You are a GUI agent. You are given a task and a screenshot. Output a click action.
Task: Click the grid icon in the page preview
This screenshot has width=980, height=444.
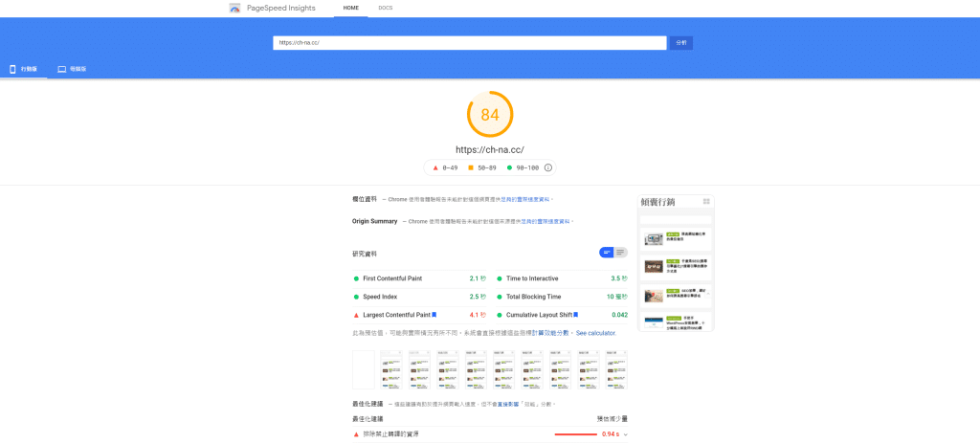click(706, 202)
